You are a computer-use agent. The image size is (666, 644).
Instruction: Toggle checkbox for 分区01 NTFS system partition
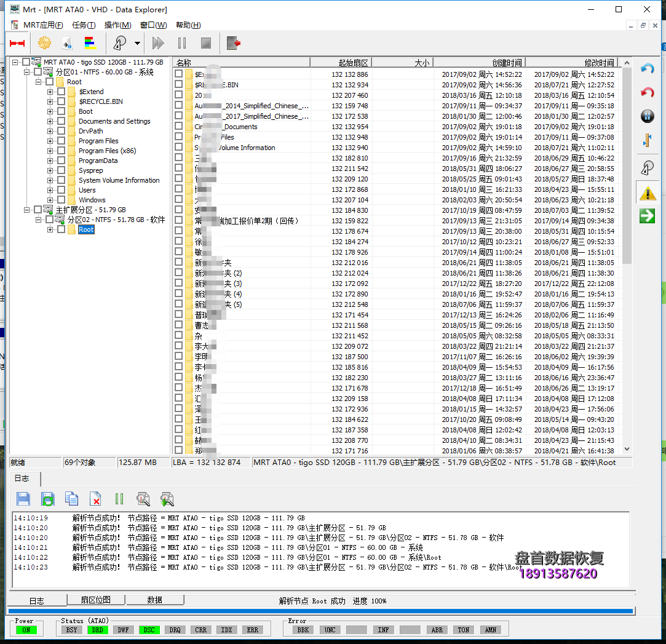(38, 72)
